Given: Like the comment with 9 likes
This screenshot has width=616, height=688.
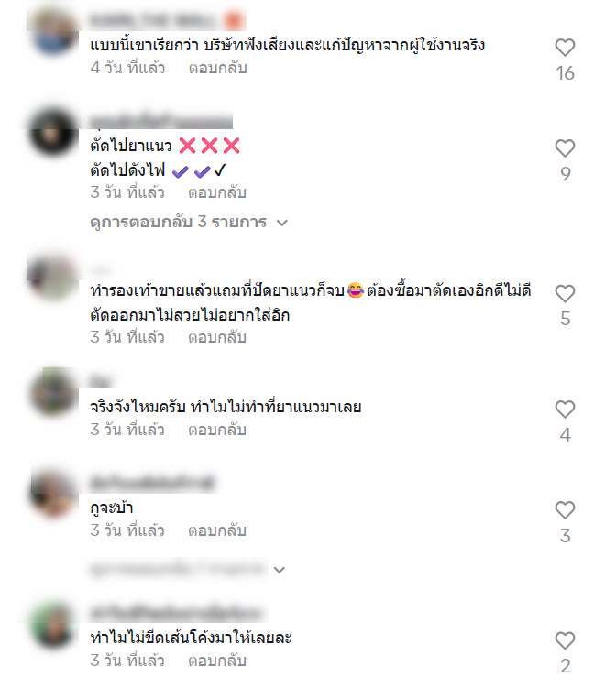Looking at the screenshot, I should point(565,148).
